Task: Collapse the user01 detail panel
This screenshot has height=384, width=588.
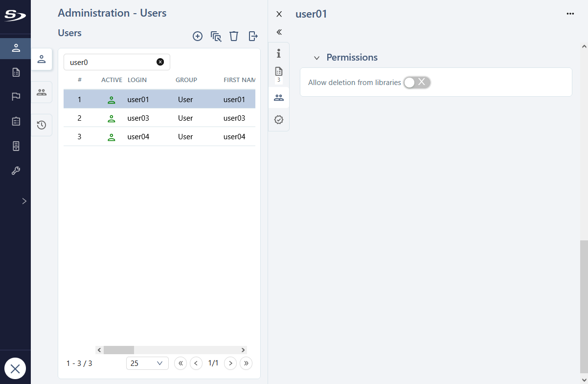Action: tap(279, 32)
